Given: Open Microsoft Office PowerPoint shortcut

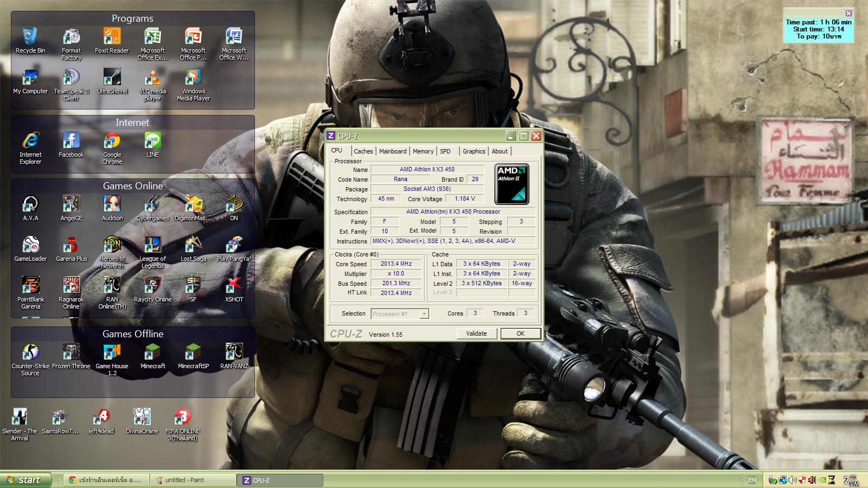Looking at the screenshot, I should tap(193, 44).
